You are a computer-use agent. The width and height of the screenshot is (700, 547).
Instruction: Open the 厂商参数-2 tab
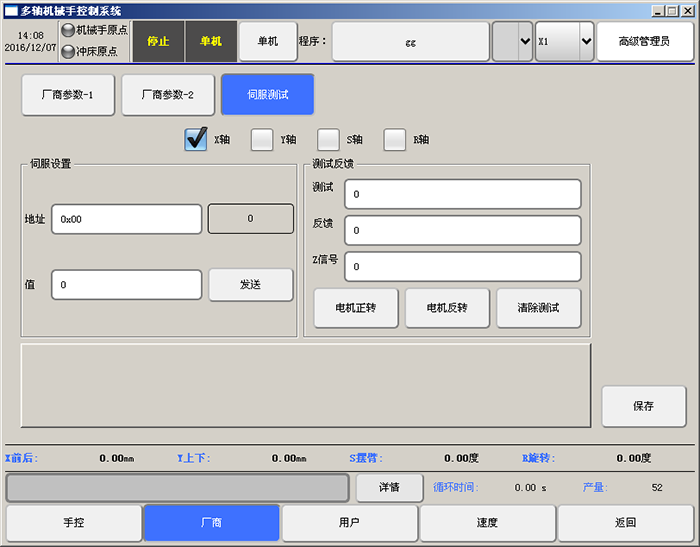[167, 95]
